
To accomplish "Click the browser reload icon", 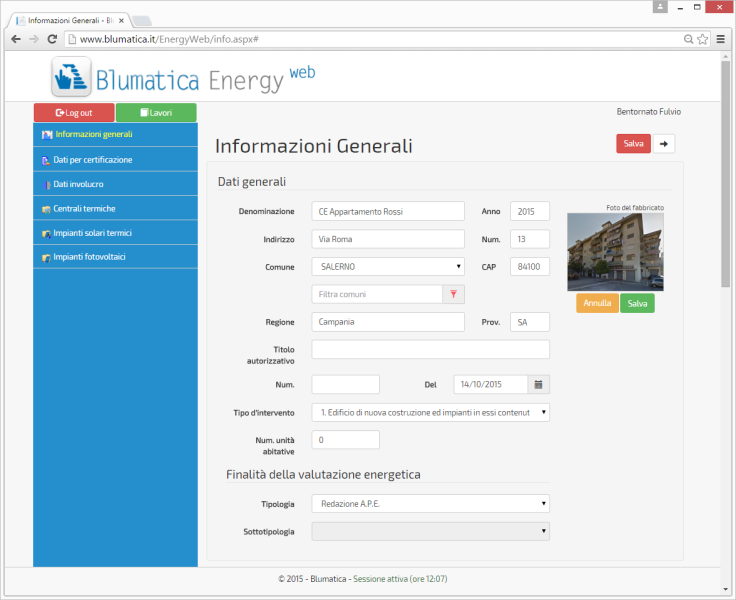I will (53, 39).
